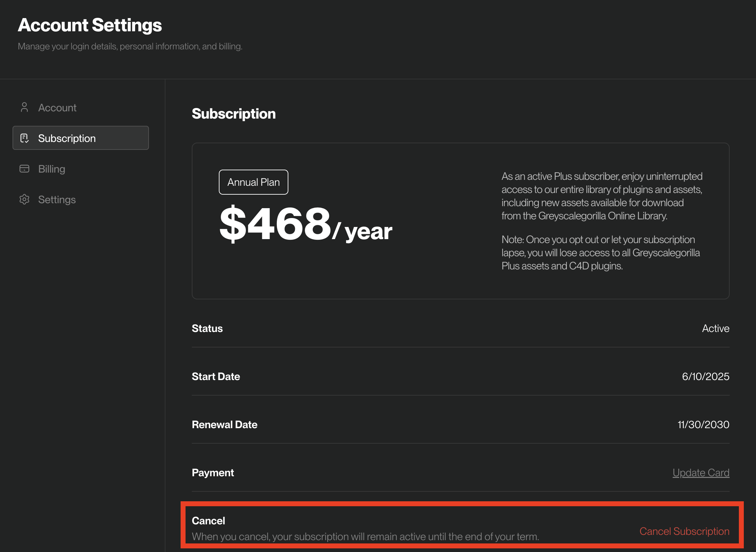Click the Billing credit card icon
Screen dimensions: 756x552
24,169
